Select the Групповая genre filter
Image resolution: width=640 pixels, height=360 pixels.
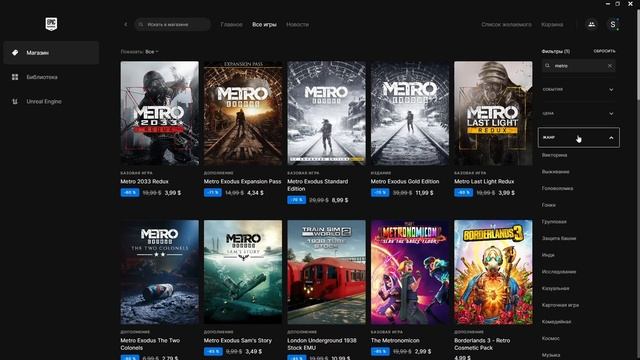tap(554, 222)
